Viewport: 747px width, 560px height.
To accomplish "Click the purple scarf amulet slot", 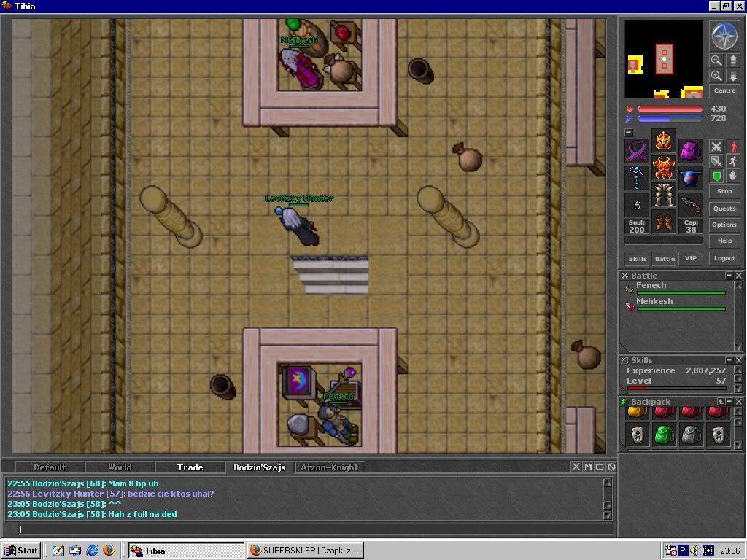I will [636, 151].
